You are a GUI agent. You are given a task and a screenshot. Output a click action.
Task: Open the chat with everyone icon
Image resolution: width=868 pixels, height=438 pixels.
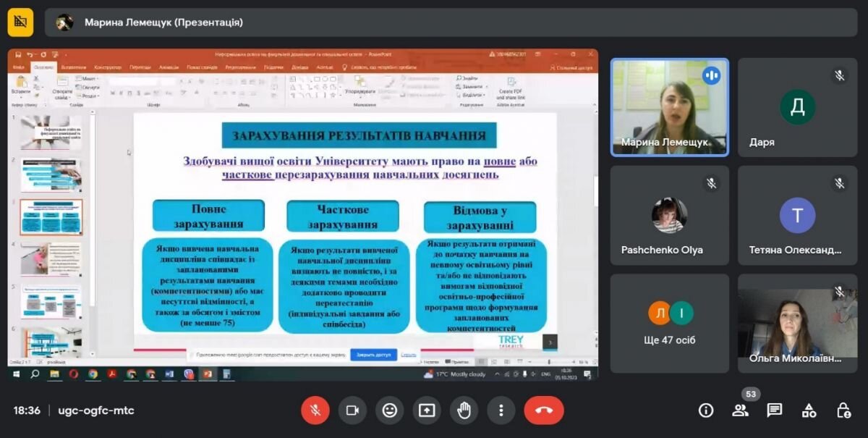[775, 410]
